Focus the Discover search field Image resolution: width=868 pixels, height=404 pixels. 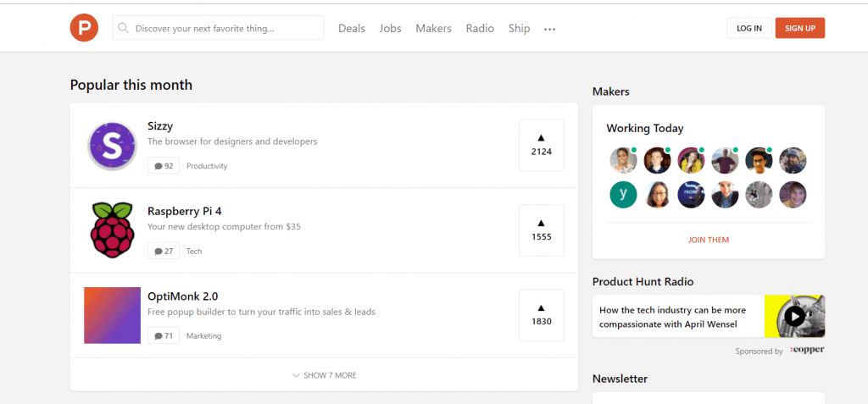point(218,28)
